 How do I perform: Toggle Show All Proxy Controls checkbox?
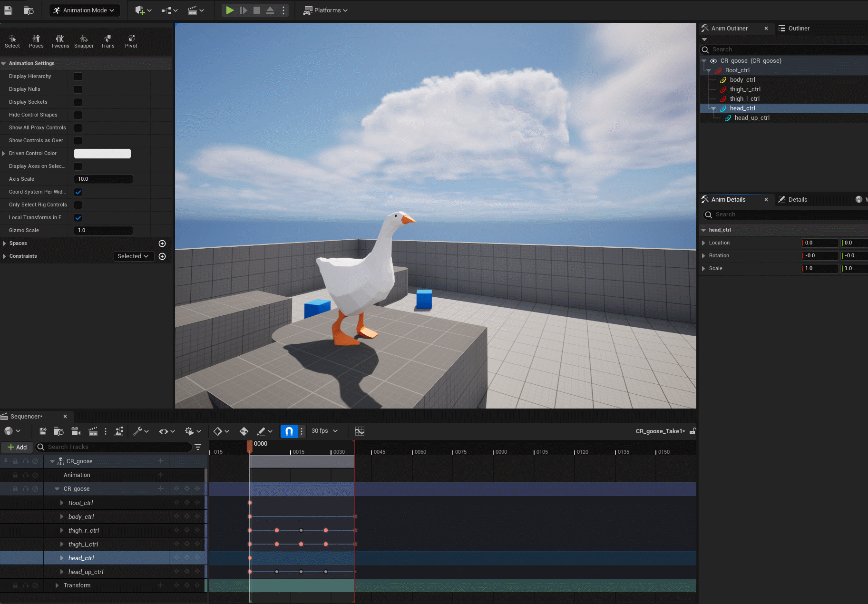[78, 128]
